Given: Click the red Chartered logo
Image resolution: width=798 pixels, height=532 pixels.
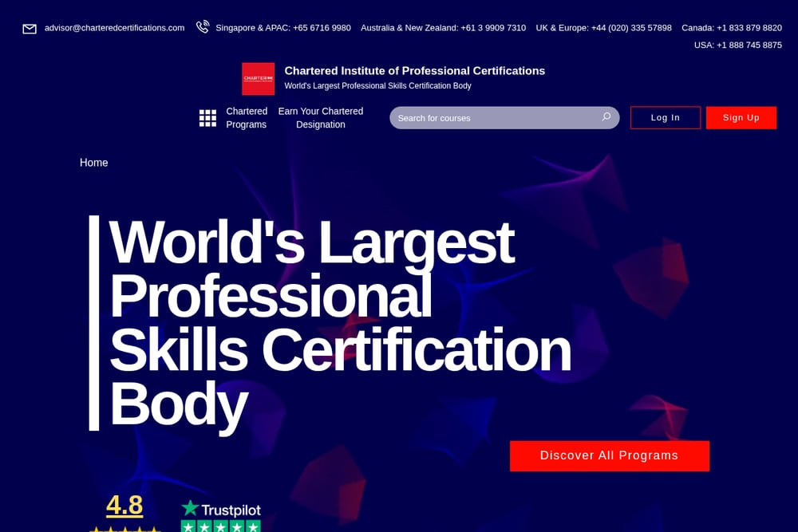Looking at the screenshot, I should click(258, 79).
